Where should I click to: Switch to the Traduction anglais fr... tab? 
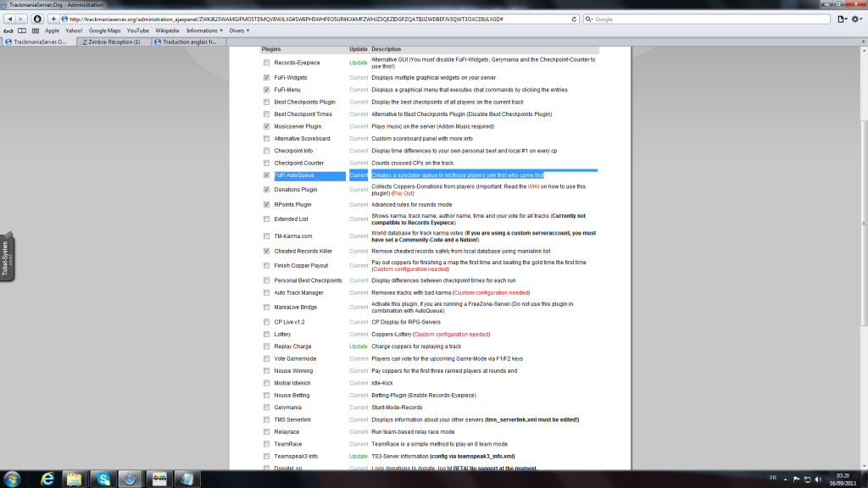pyautogui.click(x=188, y=42)
